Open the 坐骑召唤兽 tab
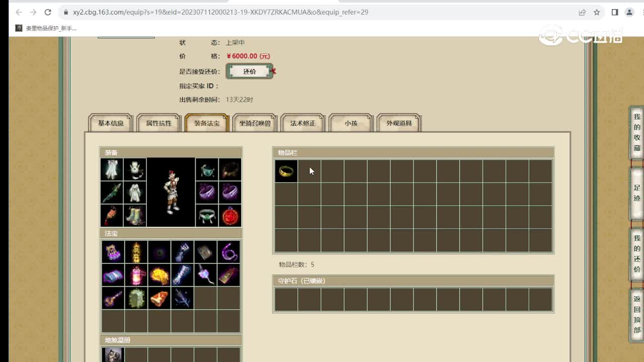The width and height of the screenshot is (644, 362). pyautogui.click(x=255, y=123)
